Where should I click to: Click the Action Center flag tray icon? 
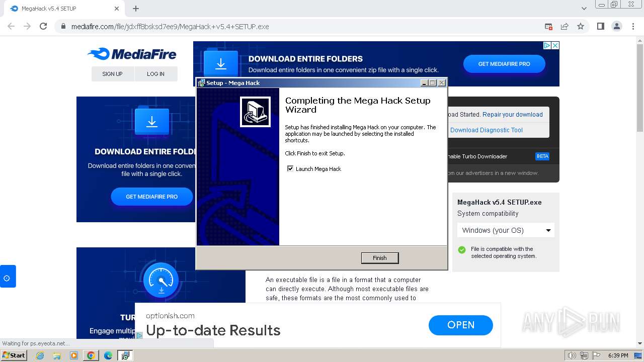(596, 355)
